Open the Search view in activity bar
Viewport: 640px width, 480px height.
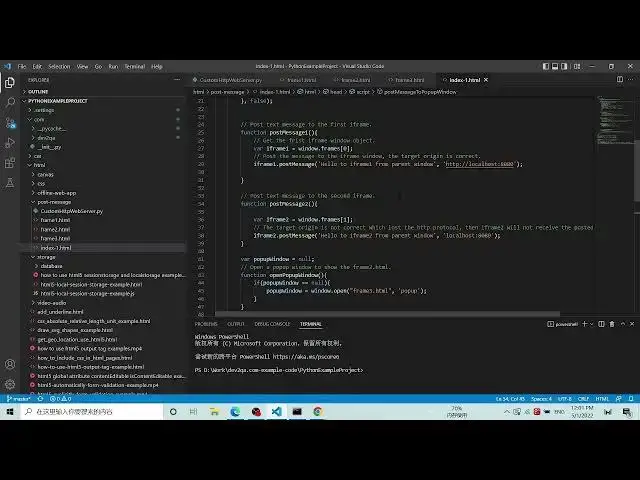click(9, 102)
